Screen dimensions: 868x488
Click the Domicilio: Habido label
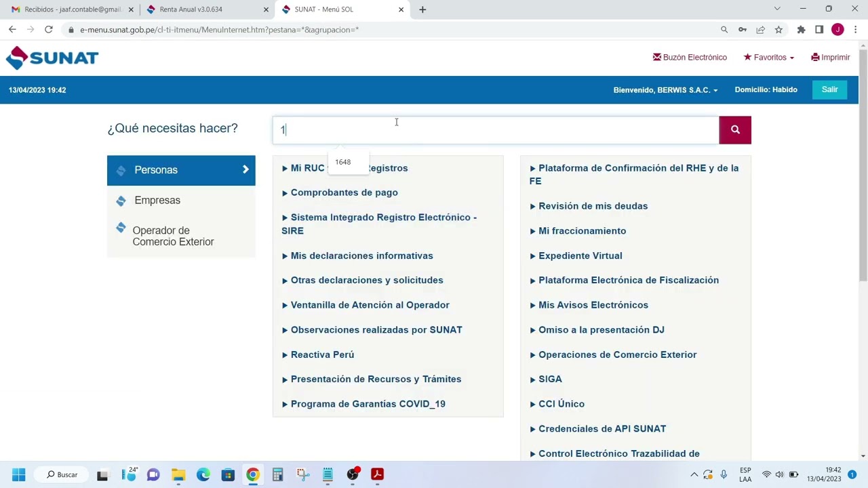(766, 89)
